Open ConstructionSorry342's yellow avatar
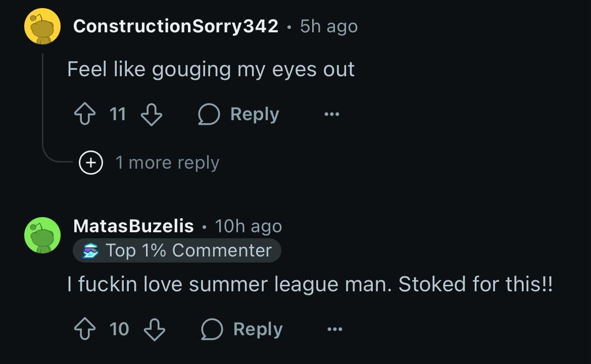 [x=42, y=26]
